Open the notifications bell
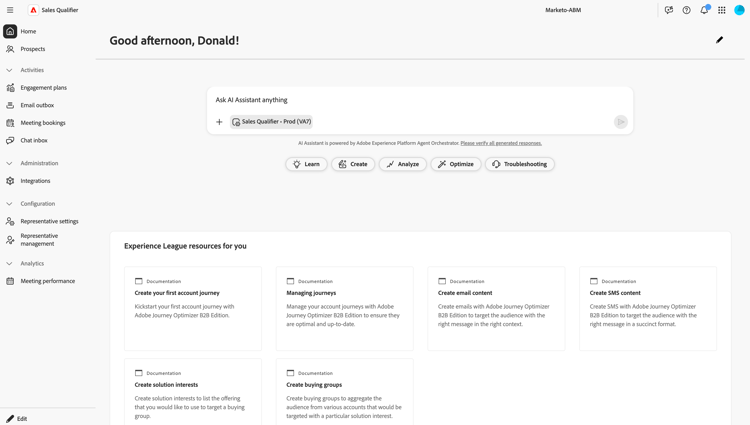Viewport: 750px width, 425px height. tap(704, 10)
